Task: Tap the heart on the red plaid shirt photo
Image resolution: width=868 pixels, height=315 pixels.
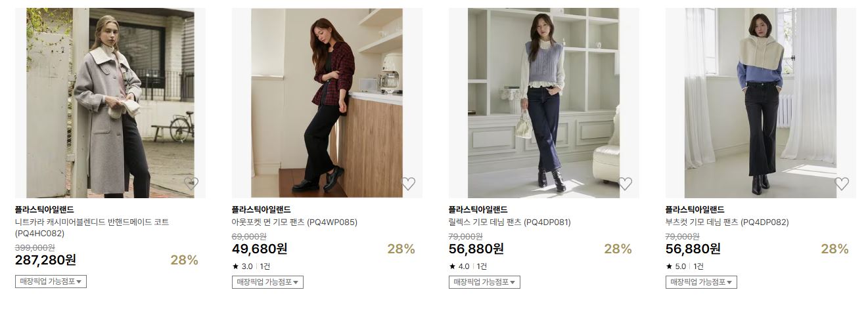Action: (408, 184)
